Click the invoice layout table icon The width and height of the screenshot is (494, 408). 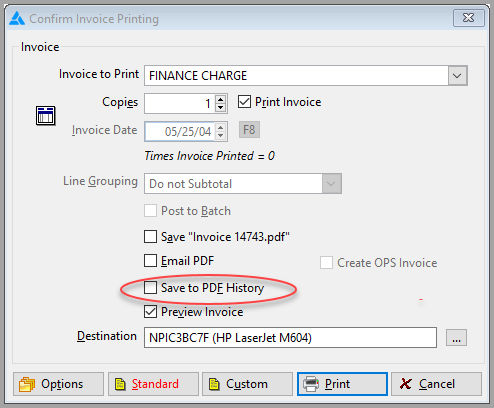pos(46,116)
